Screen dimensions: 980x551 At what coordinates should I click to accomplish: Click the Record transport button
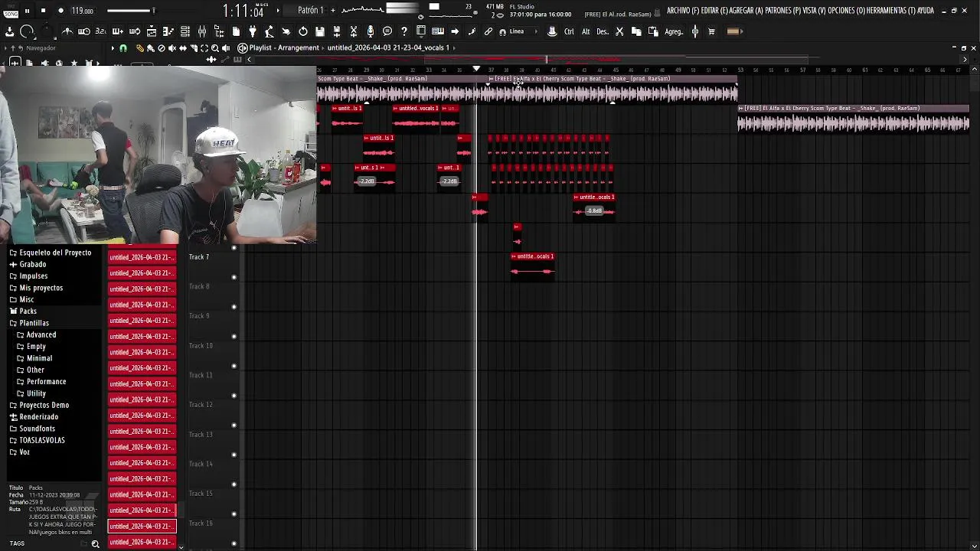coord(60,11)
